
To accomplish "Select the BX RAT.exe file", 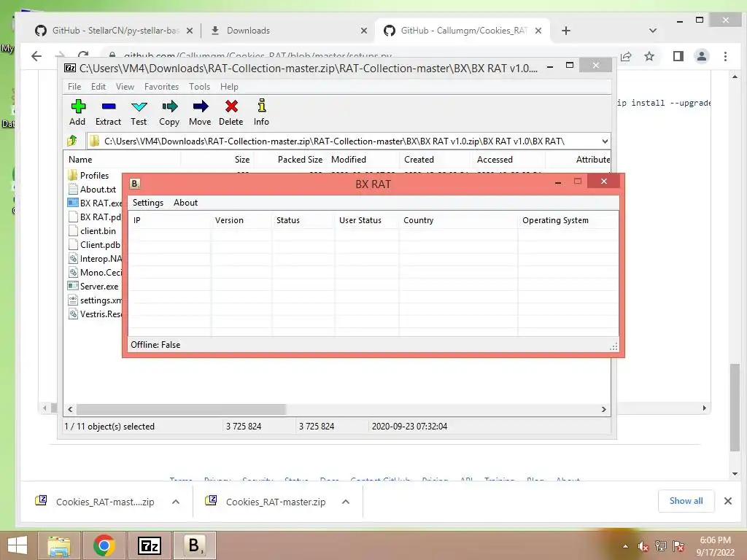I will point(95,203).
